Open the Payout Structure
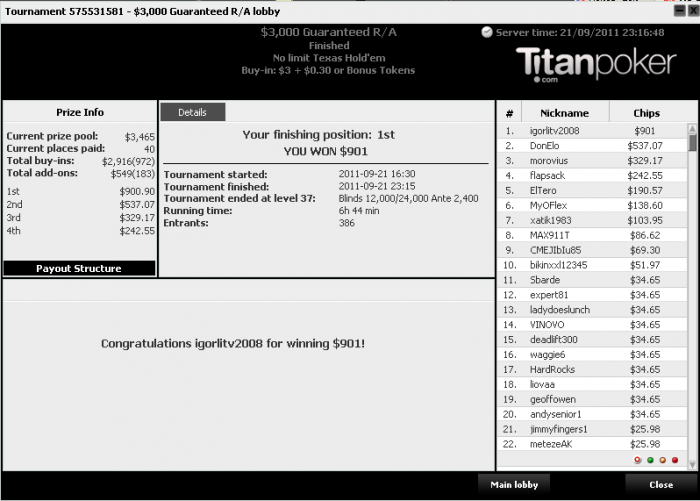The image size is (700, 501). coord(79,268)
